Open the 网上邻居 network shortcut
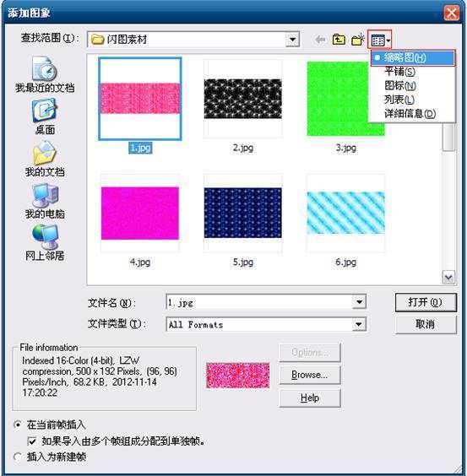The image size is (467, 476). click(x=45, y=242)
